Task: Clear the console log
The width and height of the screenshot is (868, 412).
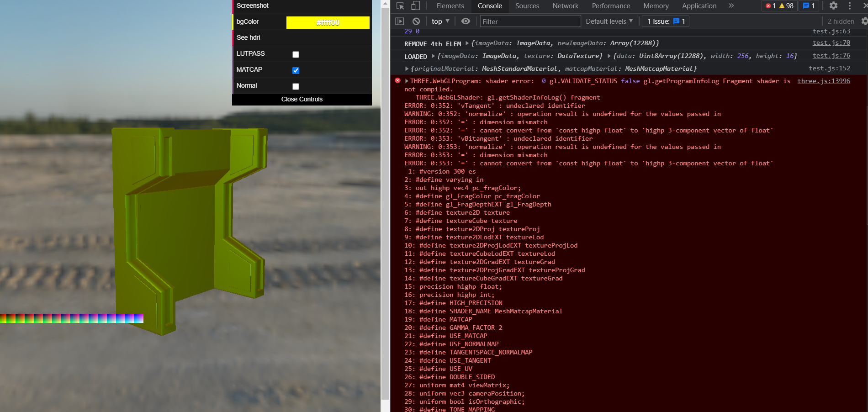Action: click(x=416, y=21)
